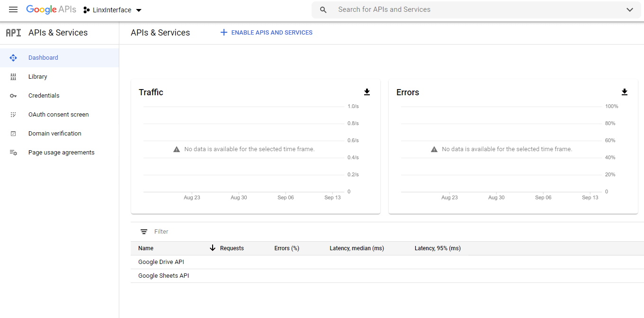Click the Sep 13 label on Errors chart
Image resolution: width=644 pixels, height=318 pixels.
(590, 198)
